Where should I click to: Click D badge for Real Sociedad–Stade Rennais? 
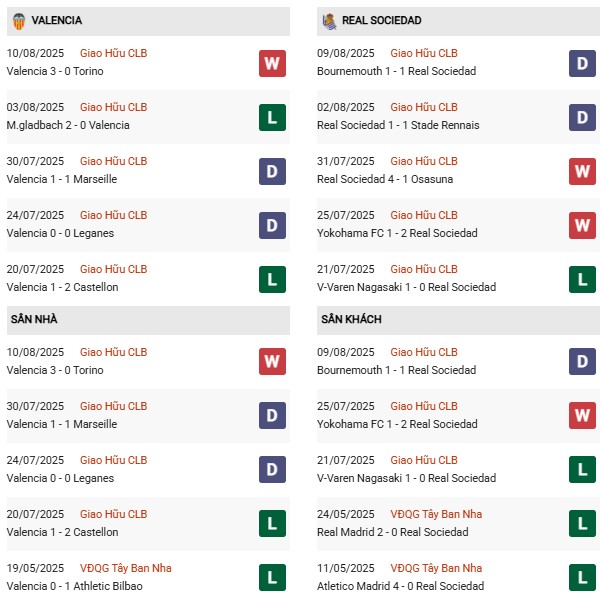582,118
